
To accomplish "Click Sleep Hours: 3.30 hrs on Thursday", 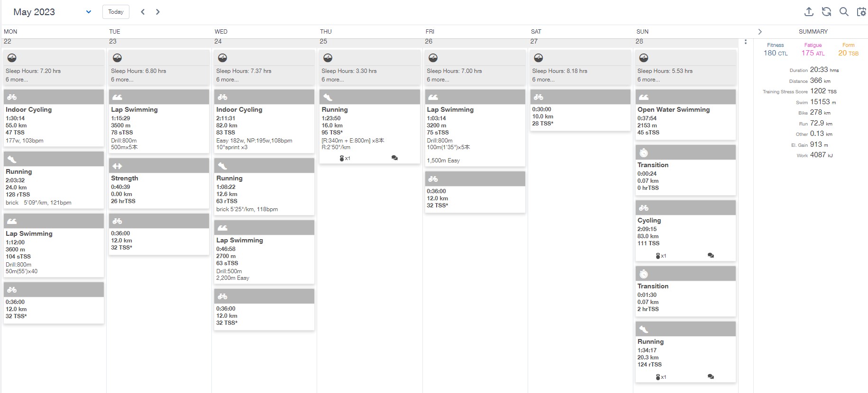I will (x=349, y=71).
